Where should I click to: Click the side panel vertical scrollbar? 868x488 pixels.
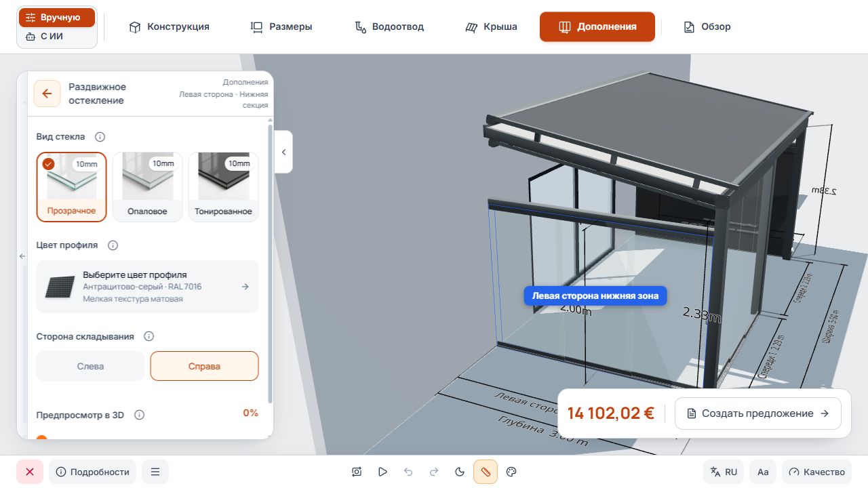(271, 263)
